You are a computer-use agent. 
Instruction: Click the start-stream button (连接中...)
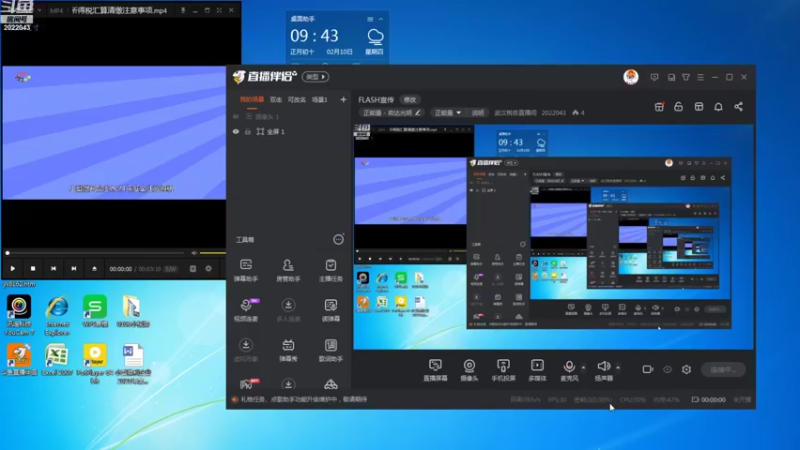(723, 369)
